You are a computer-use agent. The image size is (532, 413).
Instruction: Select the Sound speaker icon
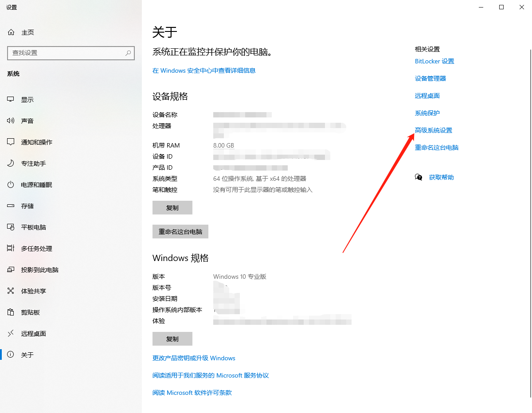coord(11,121)
